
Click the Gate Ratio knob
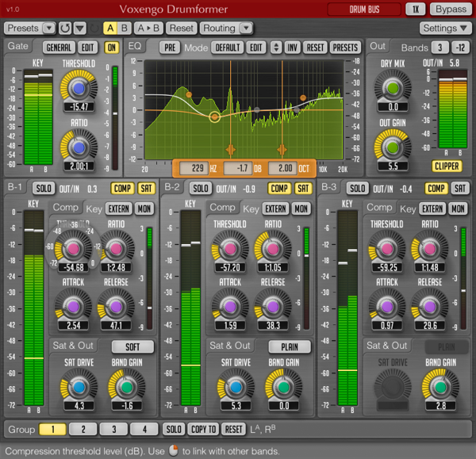(x=78, y=147)
